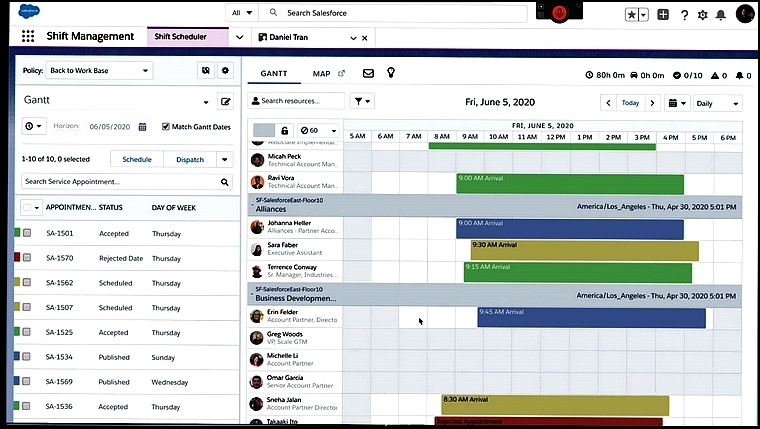Click the Today button

(x=630, y=103)
